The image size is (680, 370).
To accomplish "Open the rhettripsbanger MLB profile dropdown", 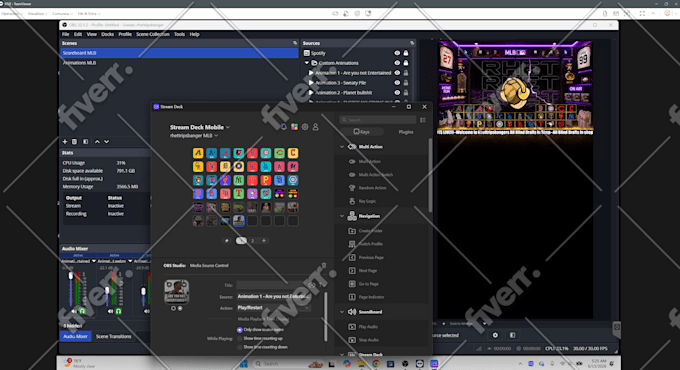I will pos(194,135).
